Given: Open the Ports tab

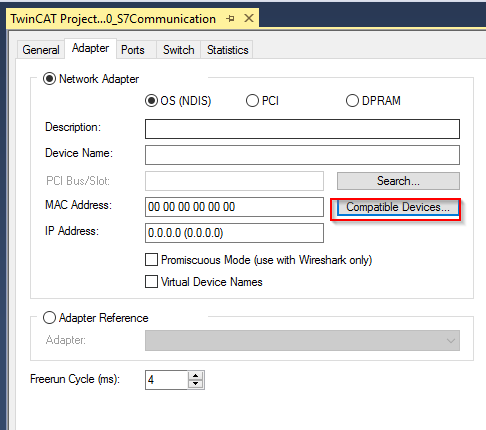Looking at the screenshot, I should 133,50.
